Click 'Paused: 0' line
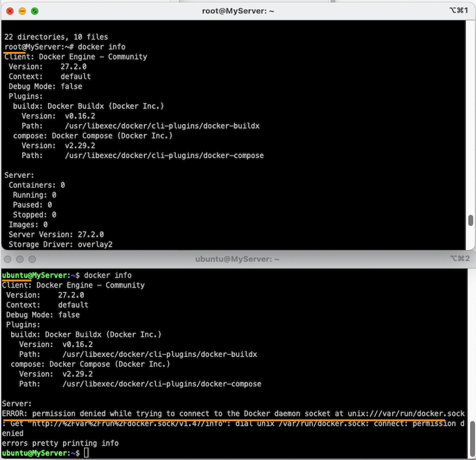Viewport: 476px width, 460px height. [32, 205]
